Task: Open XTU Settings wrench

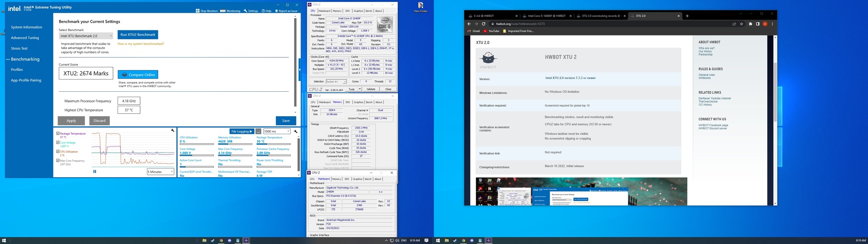Action: pyautogui.click(x=250, y=11)
